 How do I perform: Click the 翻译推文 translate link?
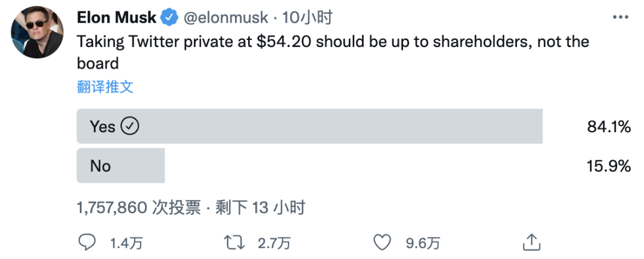105,87
